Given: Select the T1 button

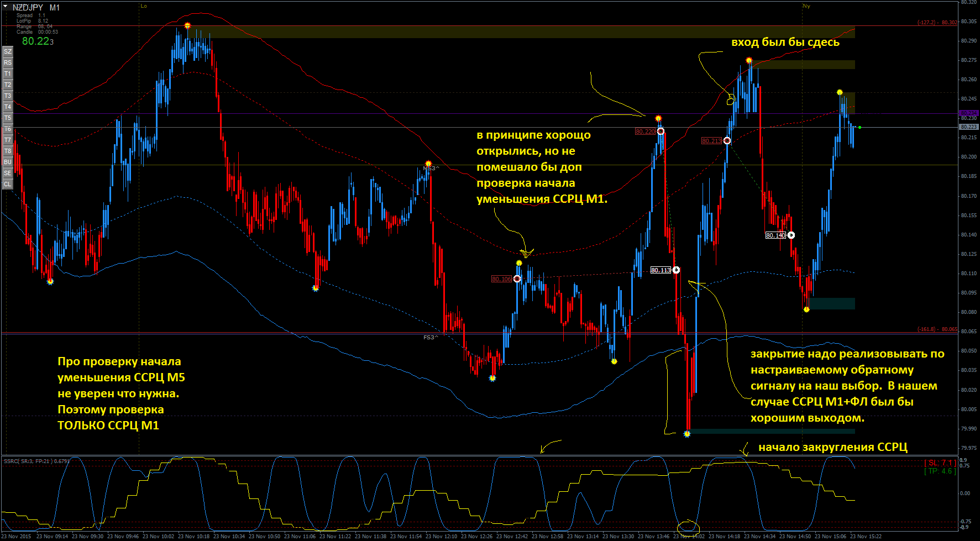Looking at the screenshot, I should click(x=8, y=73).
